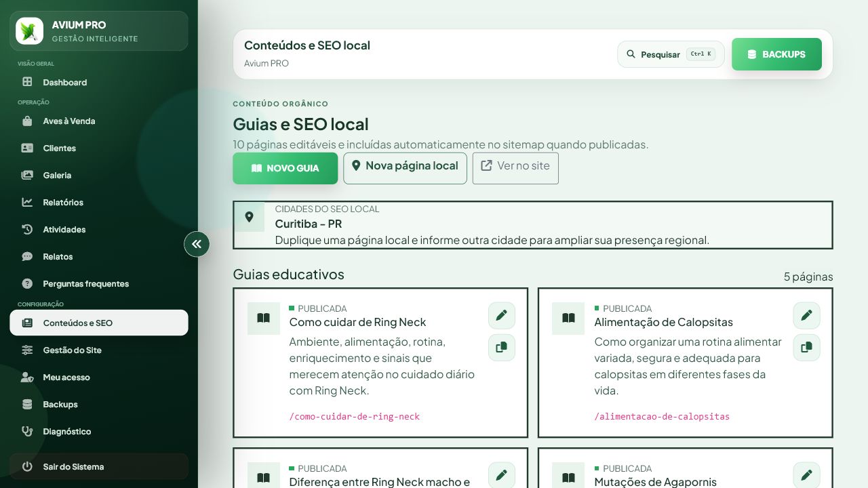Click the BACKUPS button in header
The width and height of the screenshot is (868, 488).
(776, 54)
